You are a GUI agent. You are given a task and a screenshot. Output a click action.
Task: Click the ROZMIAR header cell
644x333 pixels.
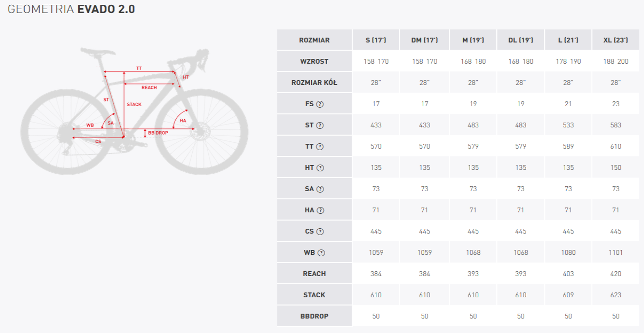(314, 40)
